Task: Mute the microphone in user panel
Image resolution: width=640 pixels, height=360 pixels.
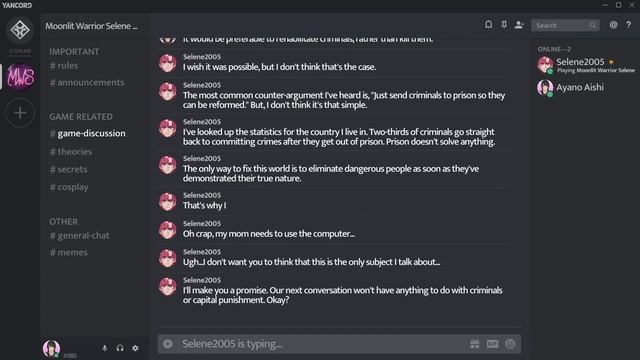Action: tap(104, 348)
